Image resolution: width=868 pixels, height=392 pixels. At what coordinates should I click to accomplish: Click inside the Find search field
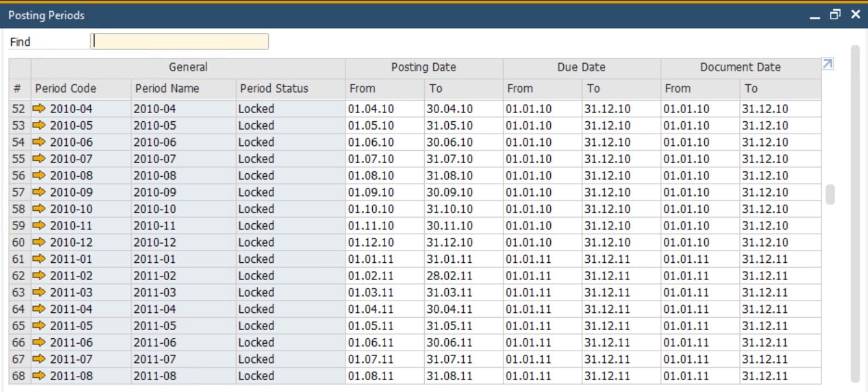point(179,41)
